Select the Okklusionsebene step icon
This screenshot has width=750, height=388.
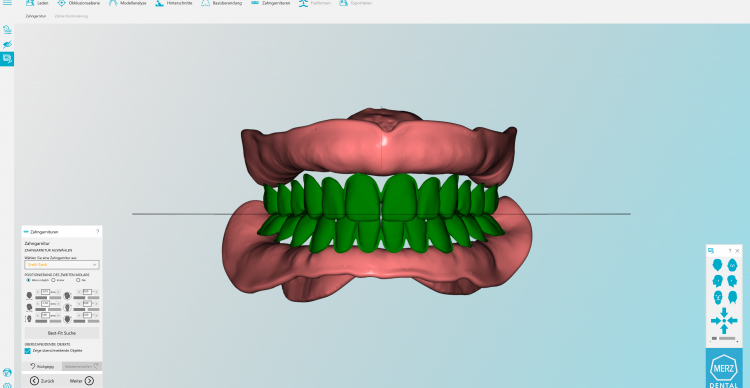click(62, 3)
